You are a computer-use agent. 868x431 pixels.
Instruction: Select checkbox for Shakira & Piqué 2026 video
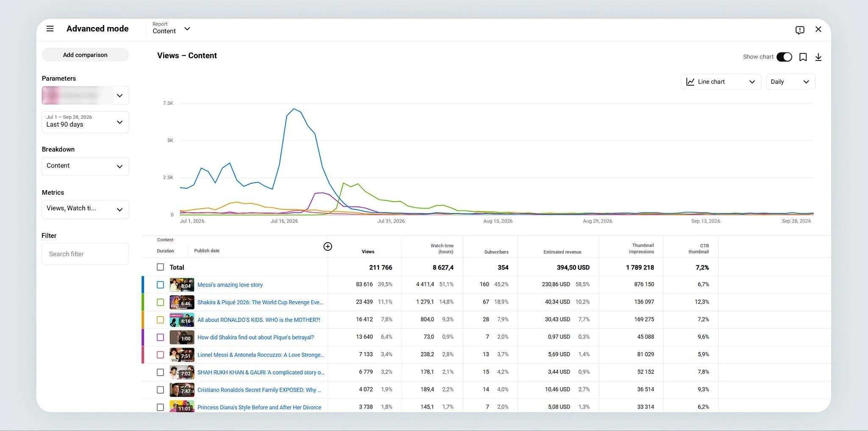[160, 302]
